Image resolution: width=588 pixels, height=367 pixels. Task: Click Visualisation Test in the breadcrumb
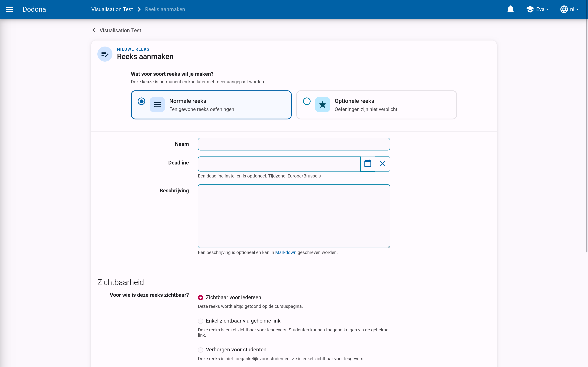click(112, 9)
